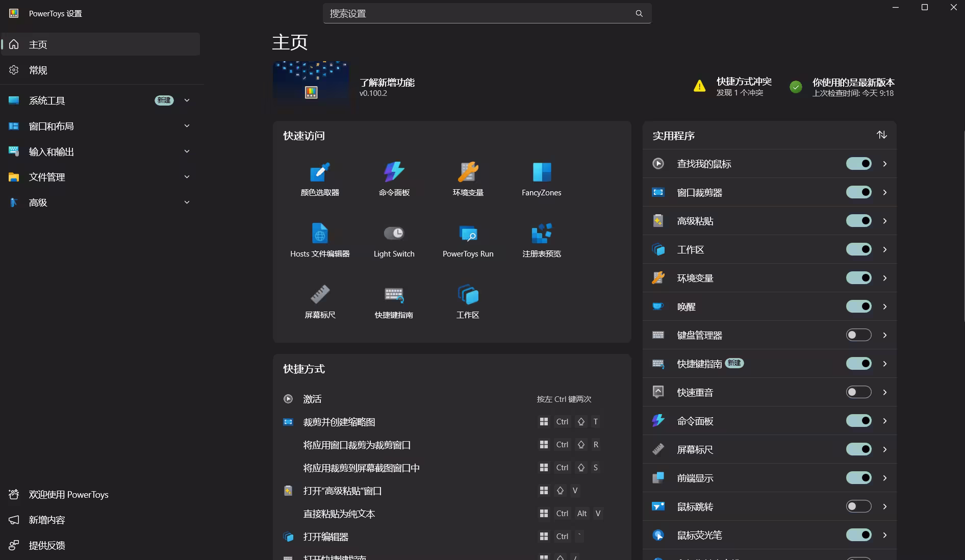The height and width of the screenshot is (560, 965).
Task: Click 高级粘贴 icon in utilities list
Action: [658, 221]
